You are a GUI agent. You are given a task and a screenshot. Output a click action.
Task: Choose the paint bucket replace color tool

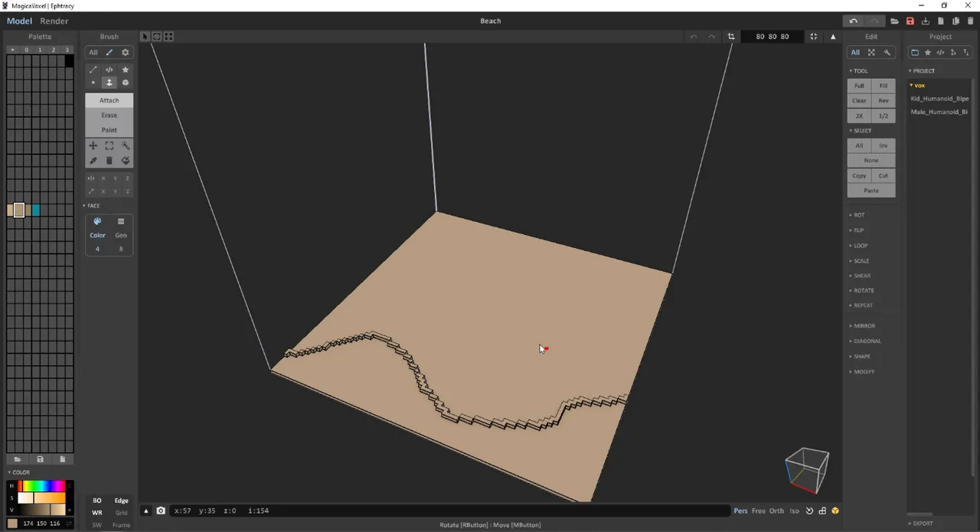pos(126,161)
